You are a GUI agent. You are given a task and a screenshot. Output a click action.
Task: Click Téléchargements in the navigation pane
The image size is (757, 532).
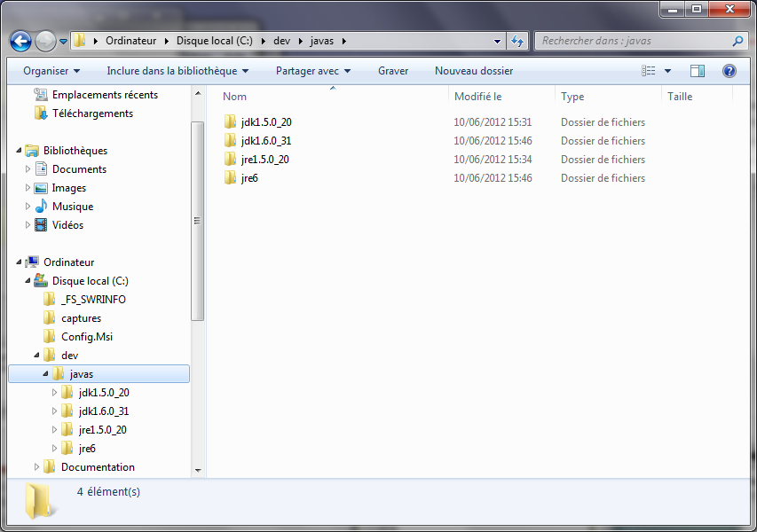pyautogui.click(x=92, y=113)
